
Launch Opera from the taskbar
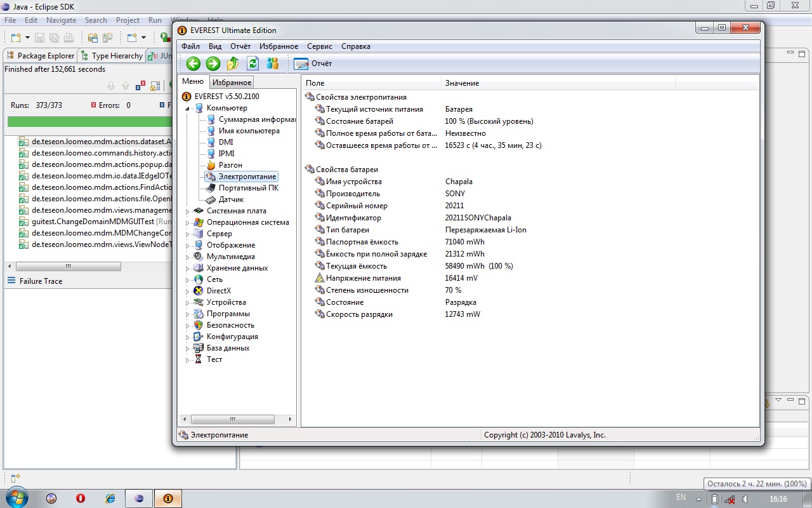[x=81, y=498]
